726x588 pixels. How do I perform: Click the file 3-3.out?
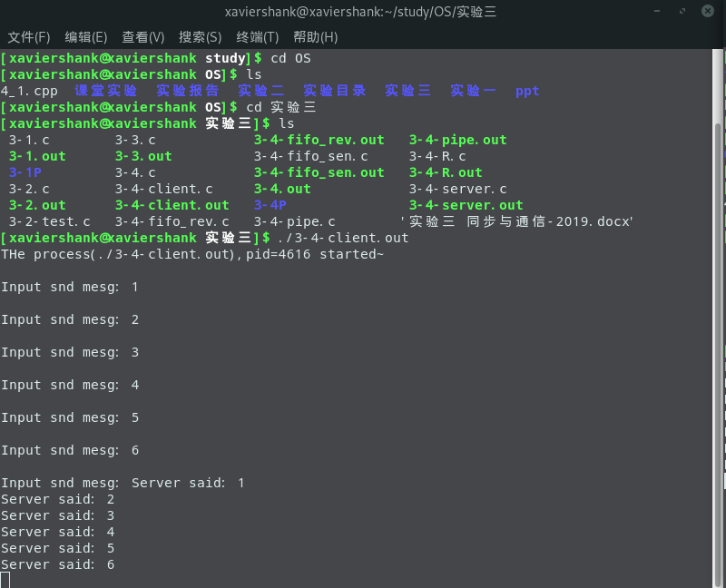pyautogui.click(x=143, y=156)
